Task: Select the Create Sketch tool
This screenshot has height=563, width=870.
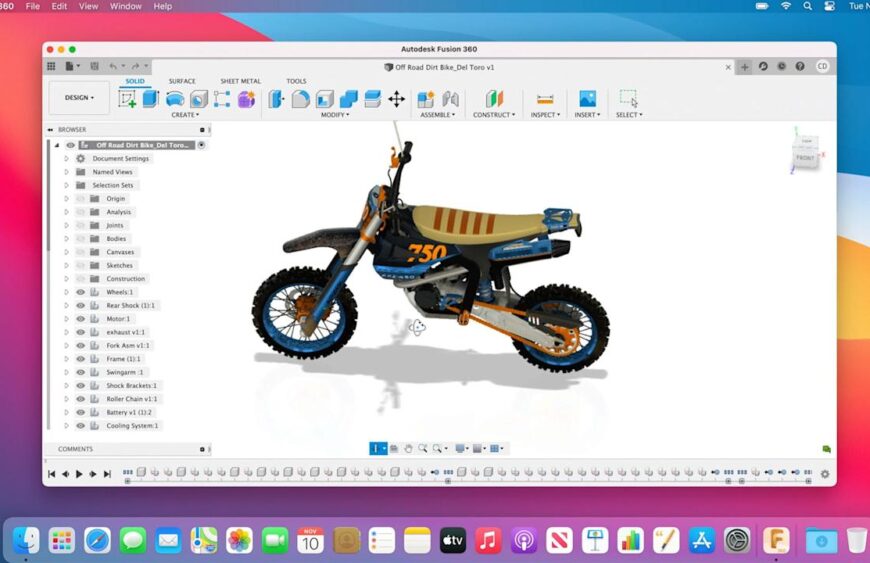Action: click(x=127, y=99)
